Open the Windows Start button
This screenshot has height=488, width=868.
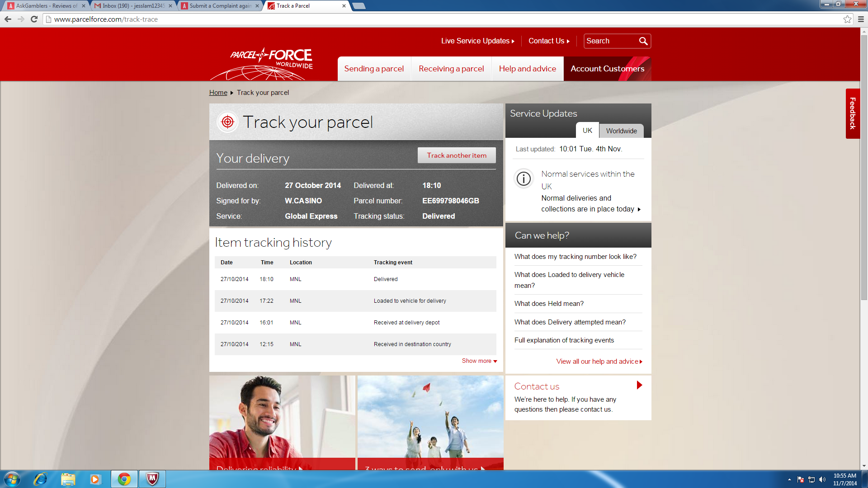[12, 479]
